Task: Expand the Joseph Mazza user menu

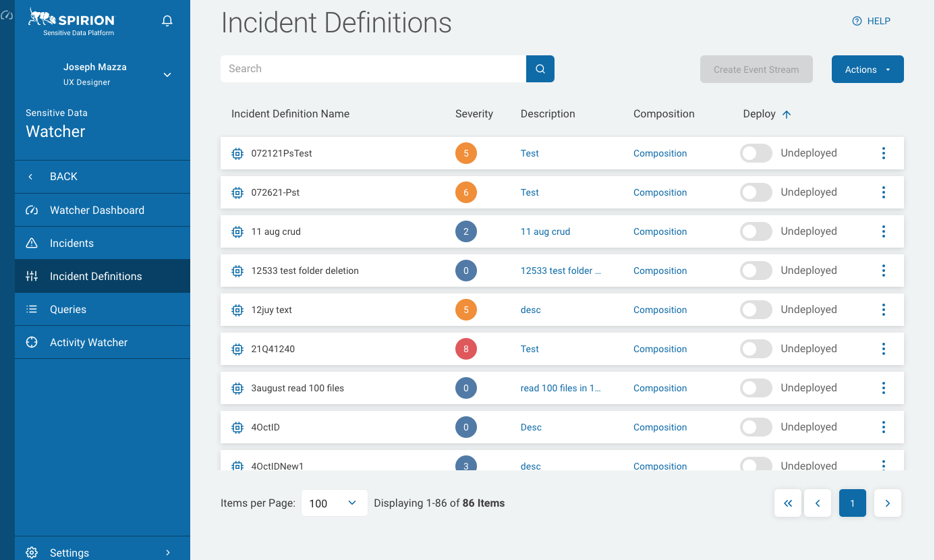Action: [x=167, y=74]
